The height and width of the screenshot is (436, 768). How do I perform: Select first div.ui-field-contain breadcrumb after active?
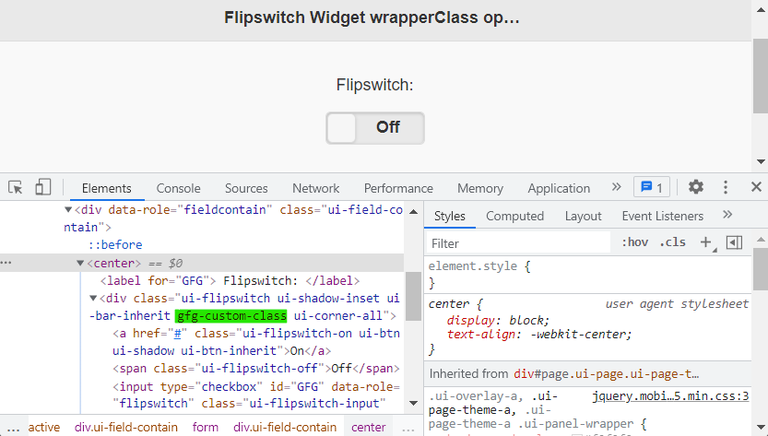point(126,427)
